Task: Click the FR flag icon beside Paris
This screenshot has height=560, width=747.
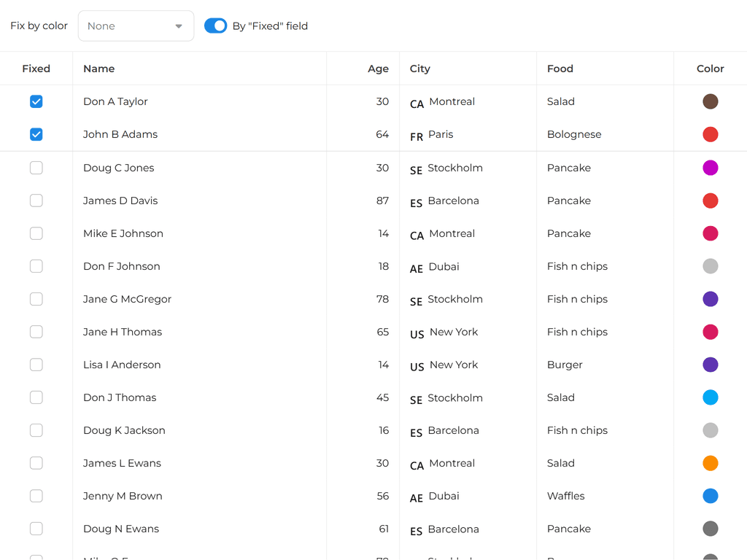Action: click(417, 136)
